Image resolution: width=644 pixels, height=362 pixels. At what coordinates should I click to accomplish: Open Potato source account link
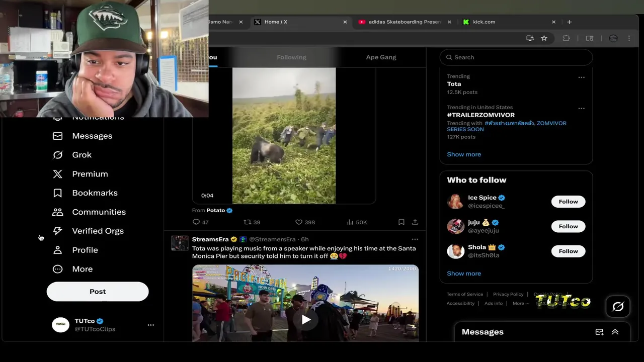[215, 210]
